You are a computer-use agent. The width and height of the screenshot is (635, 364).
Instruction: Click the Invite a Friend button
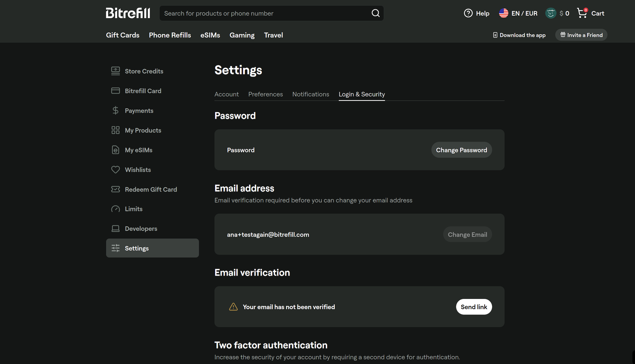[x=581, y=35]
